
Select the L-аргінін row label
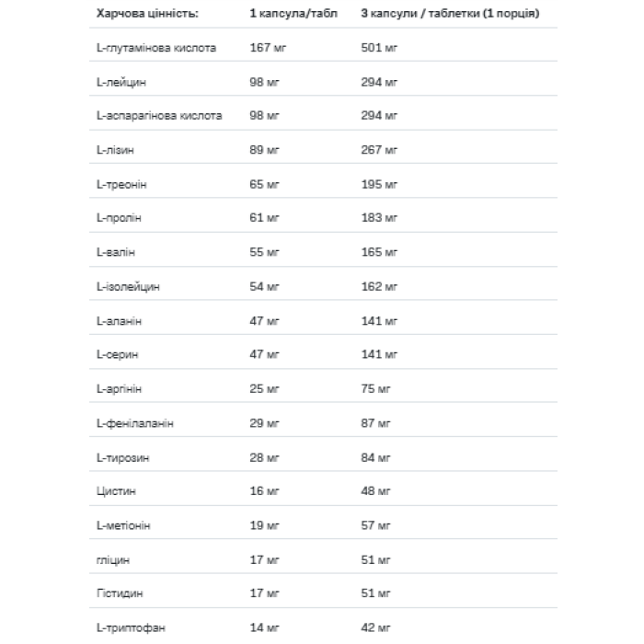point(119,388)
